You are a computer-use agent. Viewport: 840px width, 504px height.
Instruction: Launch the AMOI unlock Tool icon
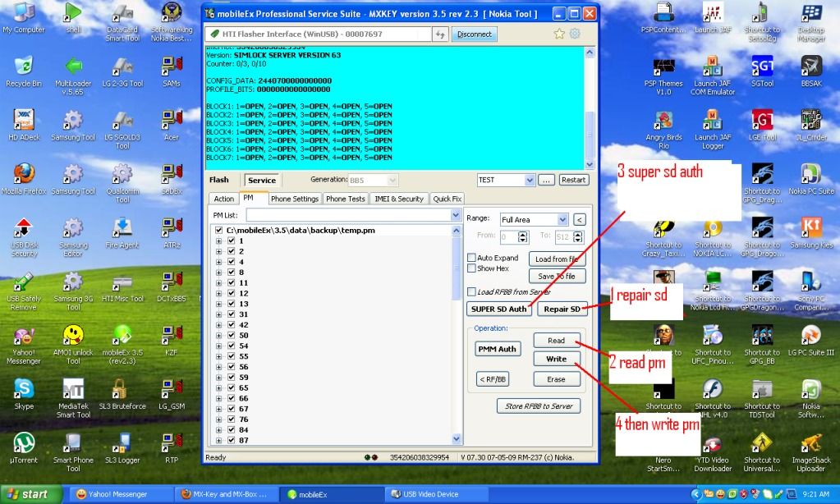tap(73, 344)
